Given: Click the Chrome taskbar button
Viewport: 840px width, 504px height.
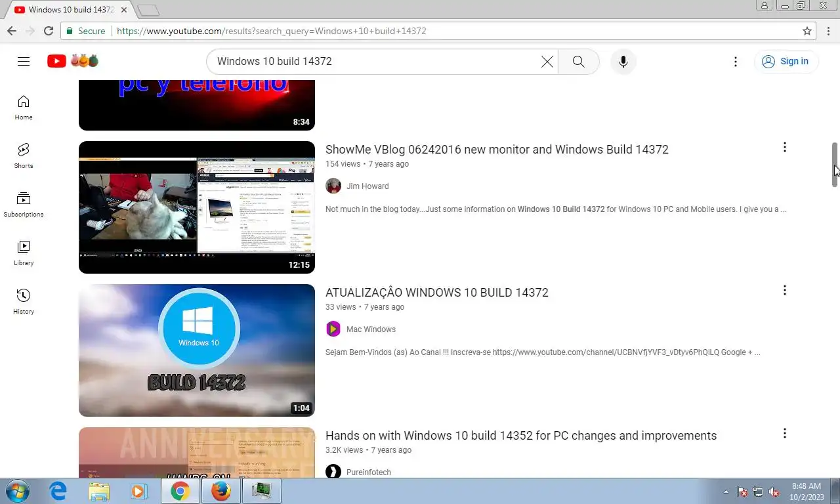Looking at the screenshot, I should [180, 491].
